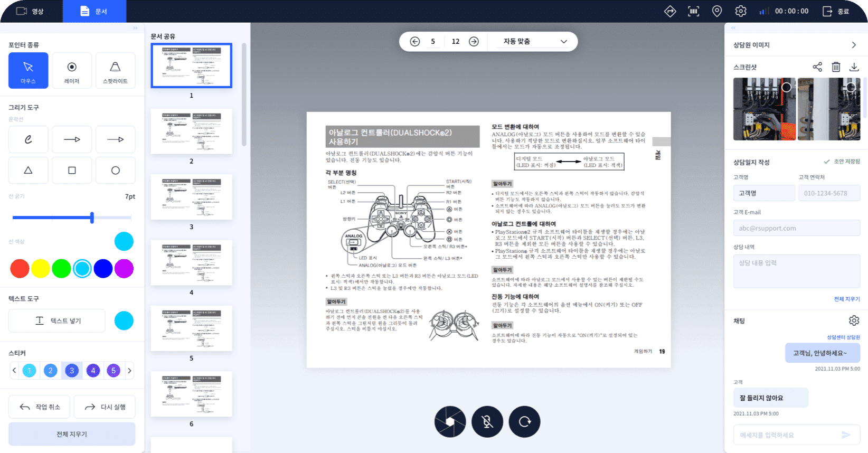Go to previous document page arrow
The width and height of the screenshot is (868, 453).
pos(415,41)
